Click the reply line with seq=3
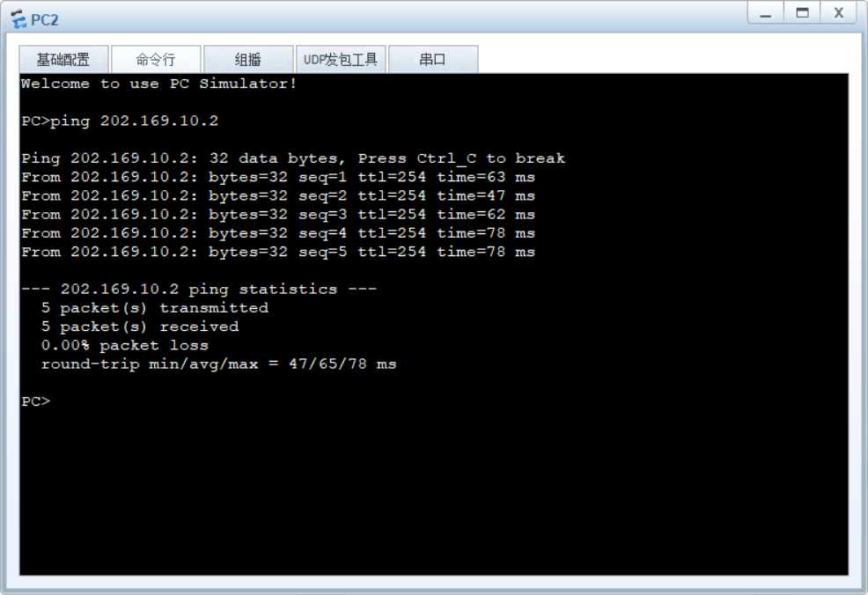The image size is (868, 595). (x=278, y=214)
